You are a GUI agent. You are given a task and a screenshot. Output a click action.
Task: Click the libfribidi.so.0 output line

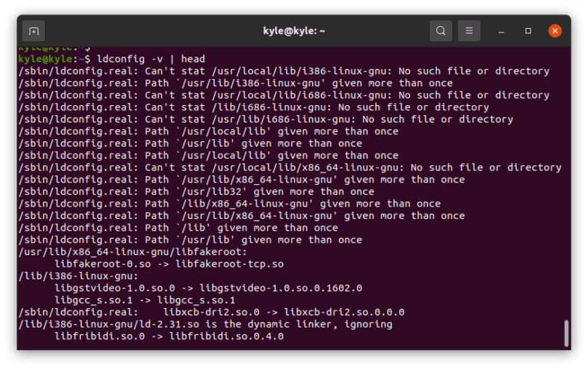pyautogui.click(x=169, y=336)
